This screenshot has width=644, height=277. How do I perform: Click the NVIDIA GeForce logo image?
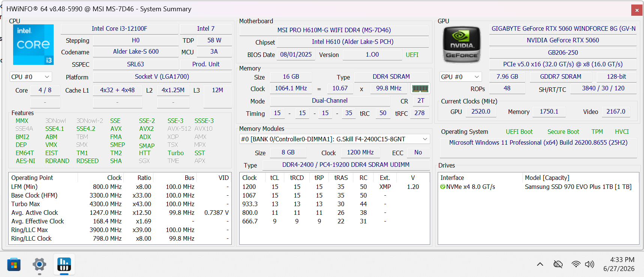coord(462,44)
